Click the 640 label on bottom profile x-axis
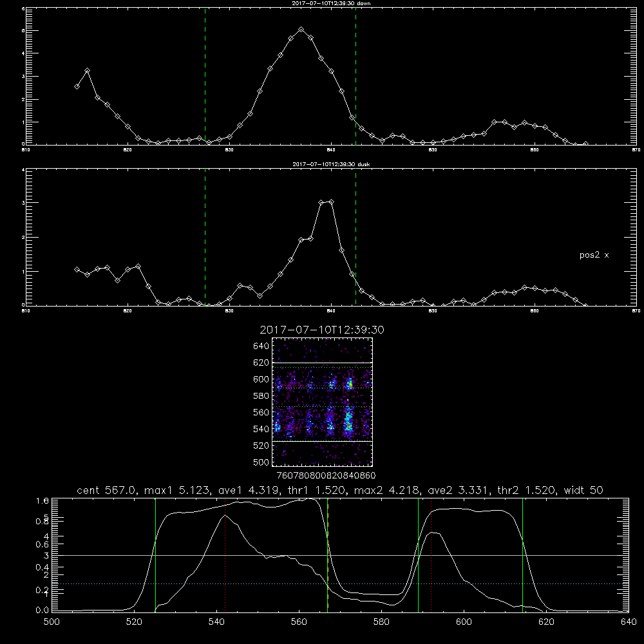Viewport: 644px width, 644px height. click(x=629, y=622)
